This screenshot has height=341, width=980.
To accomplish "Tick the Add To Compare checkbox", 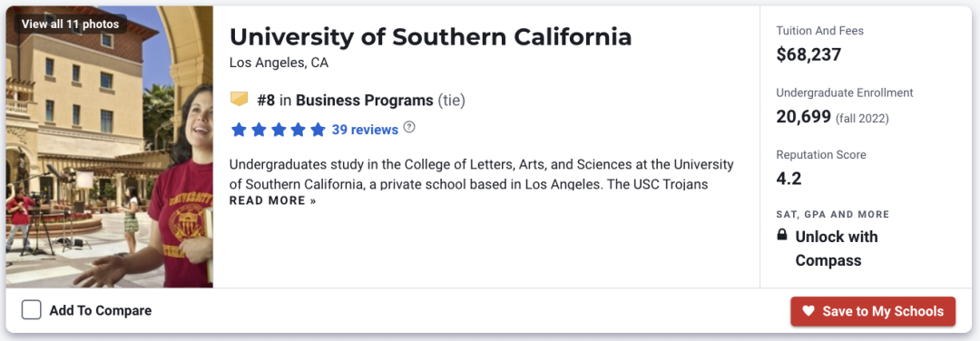I will [31, 310].
